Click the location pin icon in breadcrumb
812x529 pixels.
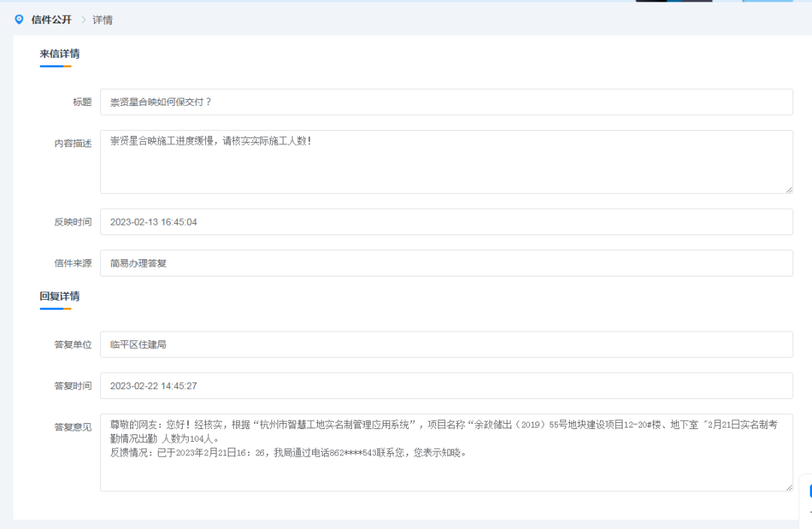point(19,20)
